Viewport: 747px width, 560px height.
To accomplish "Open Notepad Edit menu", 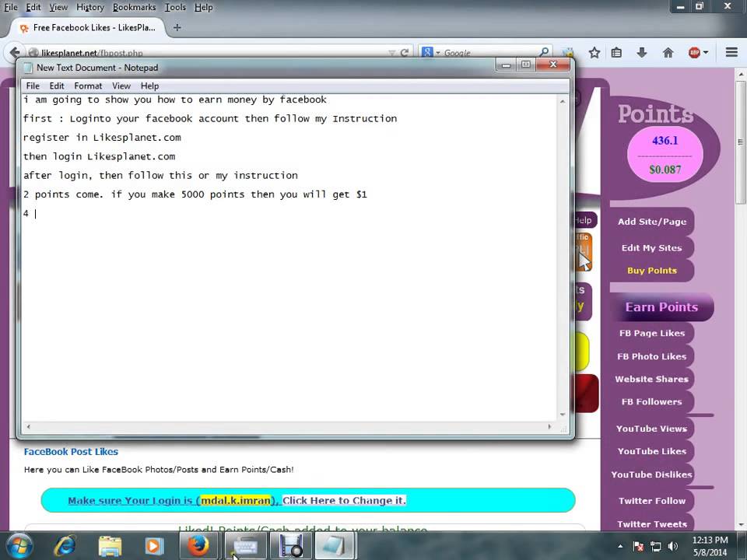I will tap(57, 86).
